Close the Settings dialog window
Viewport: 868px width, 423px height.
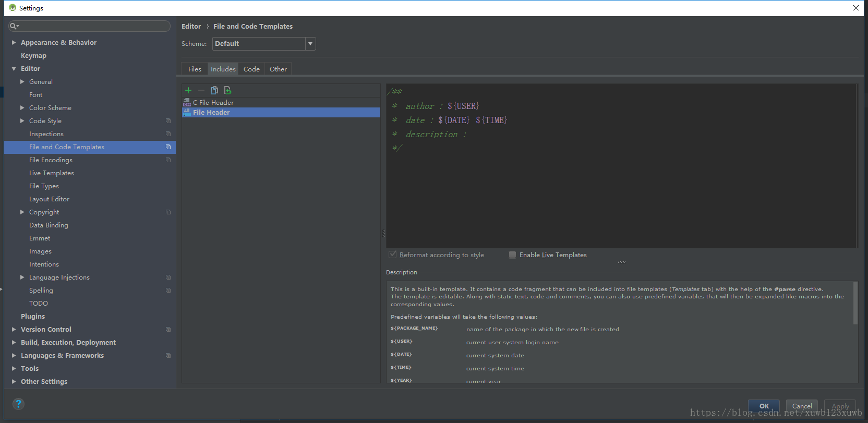pos(856,8)
